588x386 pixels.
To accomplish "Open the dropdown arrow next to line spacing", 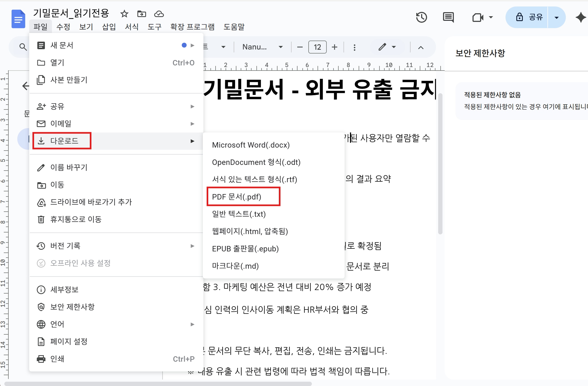I will pos(223,47).
